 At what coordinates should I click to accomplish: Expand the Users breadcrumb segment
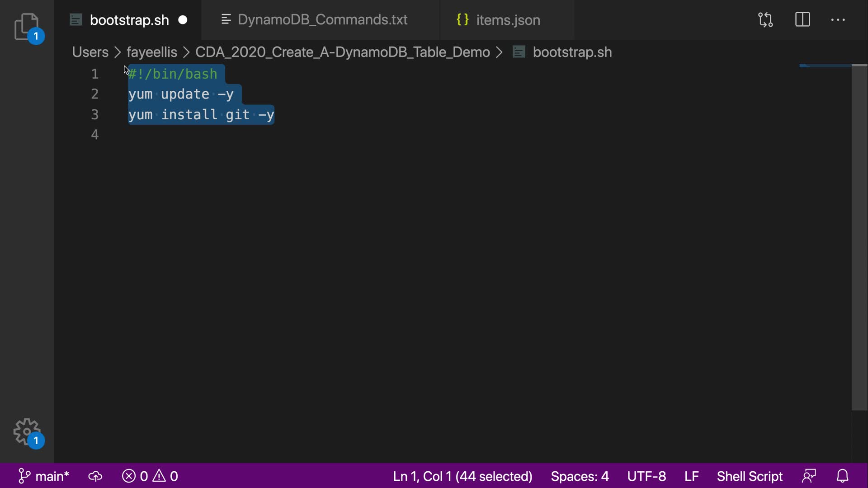90,52
